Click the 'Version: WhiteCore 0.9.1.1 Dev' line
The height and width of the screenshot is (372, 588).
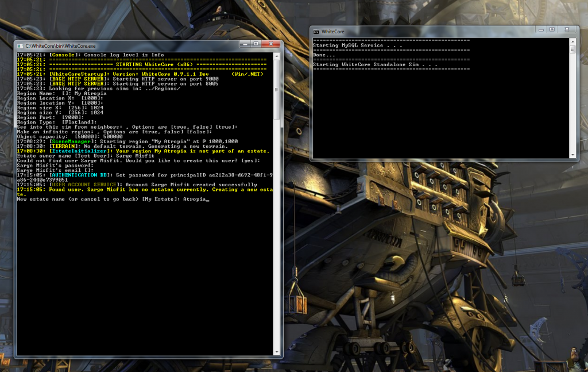[140, 74]
